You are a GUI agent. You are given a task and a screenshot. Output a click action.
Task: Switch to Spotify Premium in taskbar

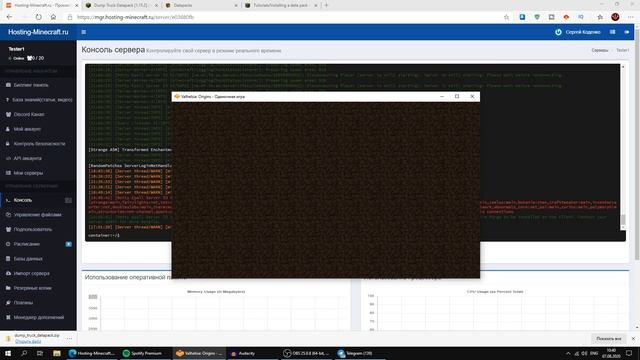[x=145, y=353]
